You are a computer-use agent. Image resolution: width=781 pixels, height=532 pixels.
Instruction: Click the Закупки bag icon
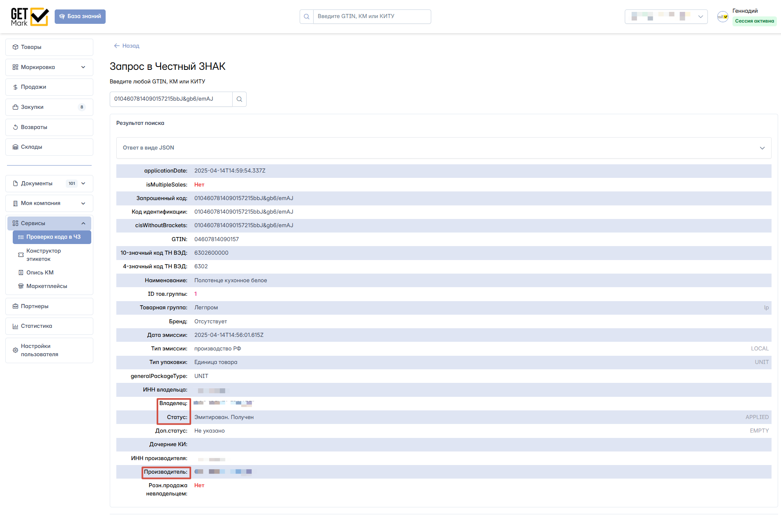click(16, 107)
